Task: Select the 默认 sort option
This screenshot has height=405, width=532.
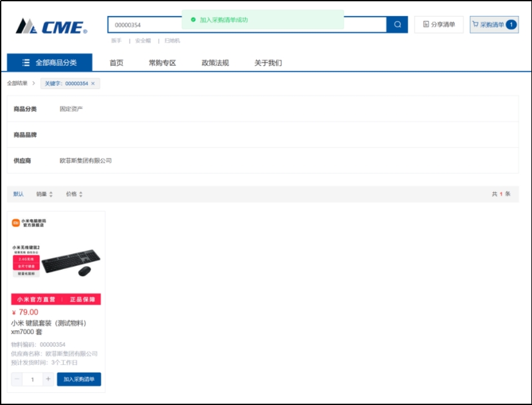Action: coord(19,194)
